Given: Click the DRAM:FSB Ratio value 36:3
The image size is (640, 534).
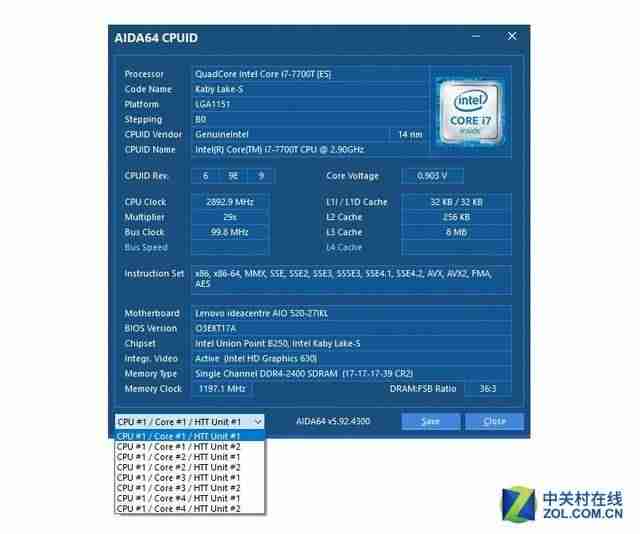Looking at the screenshot, I should 488,389.
